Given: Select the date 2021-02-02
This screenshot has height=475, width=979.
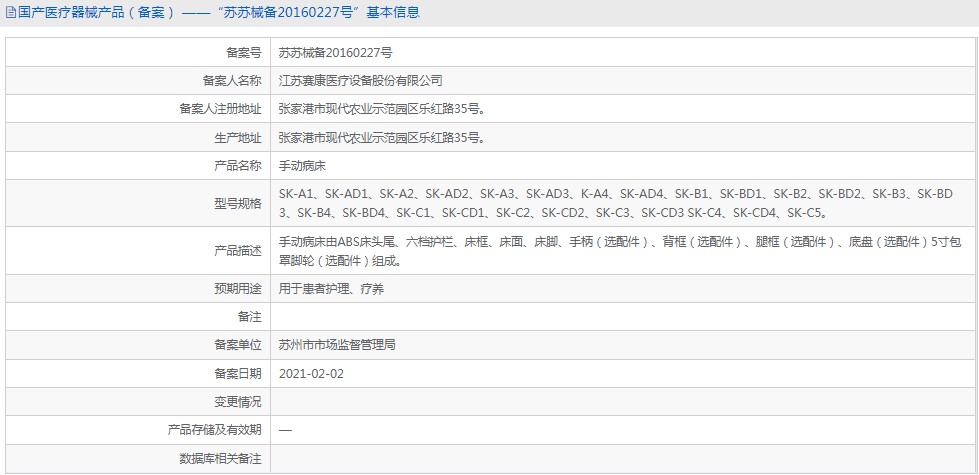Looking at the screenshot, I should click(311, 373).
